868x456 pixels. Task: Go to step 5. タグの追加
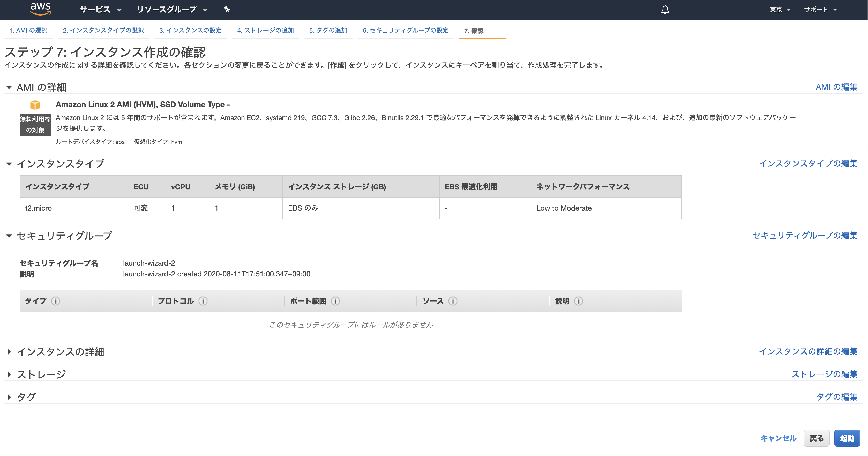click(x=328, y=30)
